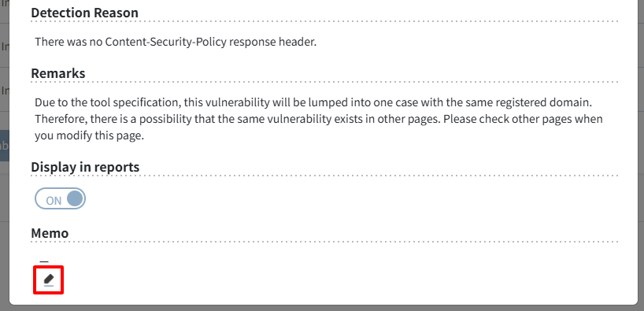
Task: Click the Display in reports heading
Action: [85, 167]
